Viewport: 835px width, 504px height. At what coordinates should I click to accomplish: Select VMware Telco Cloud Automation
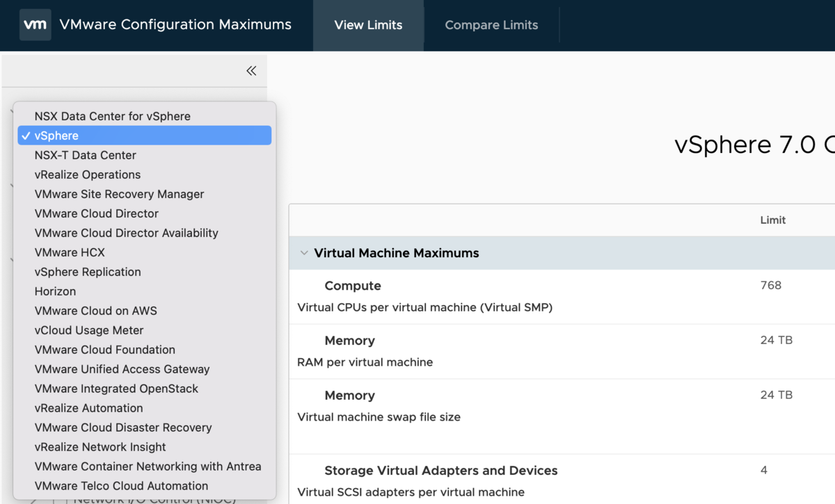[145, 486]
